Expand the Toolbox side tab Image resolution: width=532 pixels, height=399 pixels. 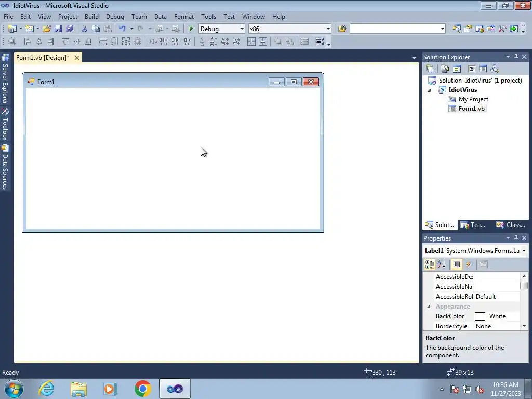point(5,124)
